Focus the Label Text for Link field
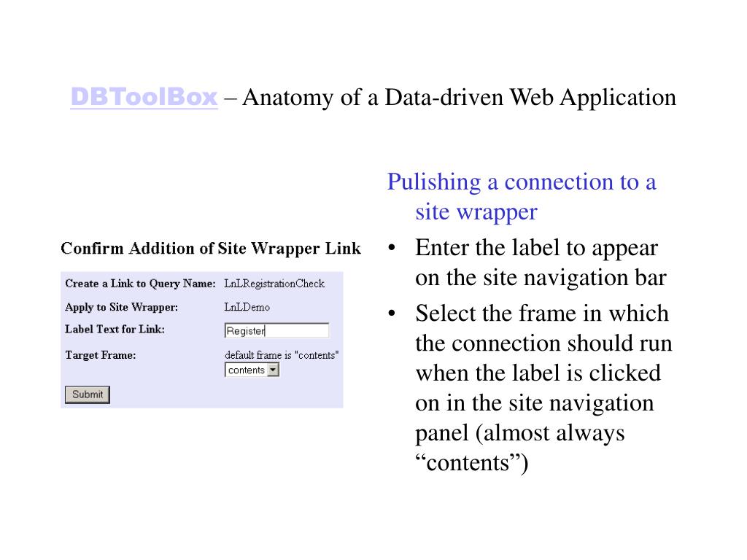747x560 pixels. (x=276, y=330)
